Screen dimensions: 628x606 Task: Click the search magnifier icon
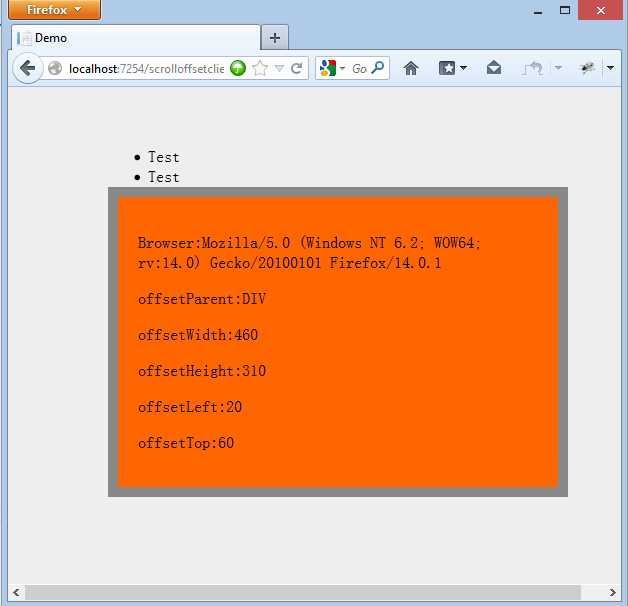378,68
